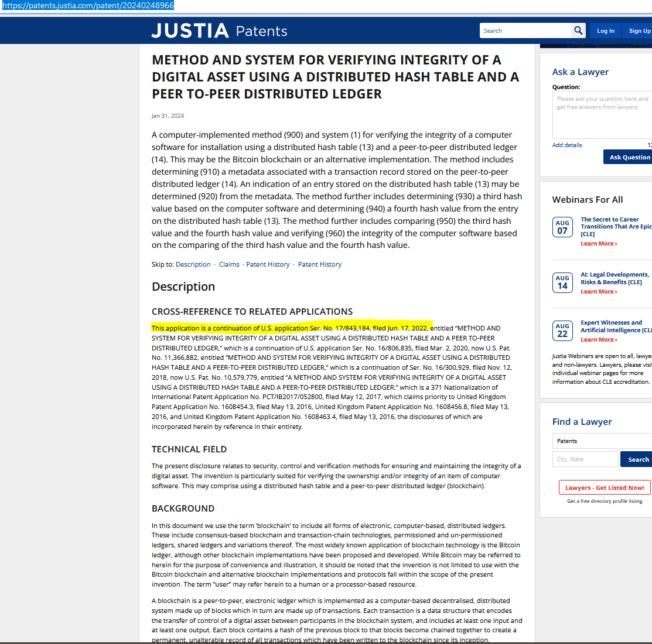Click the 'BACKGROUND' heading
Viewport: 652px width, 644px height.
tap(183, 509)
